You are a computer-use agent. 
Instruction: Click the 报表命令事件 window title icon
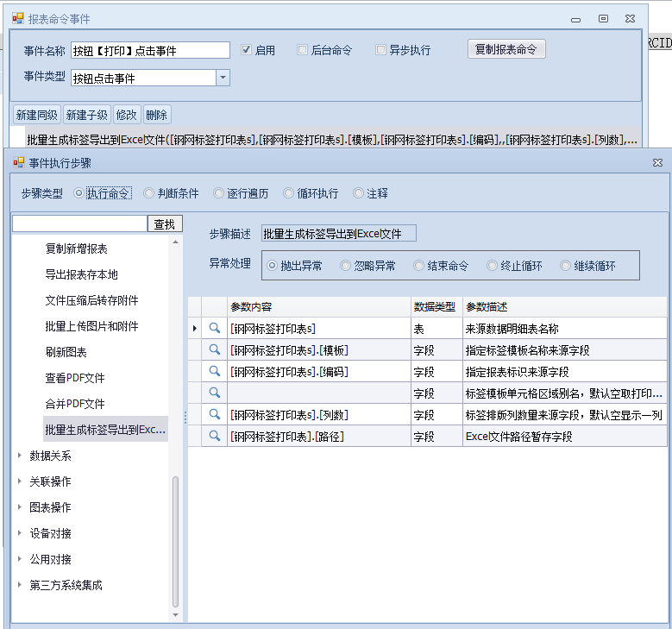[x=17, y=18]
